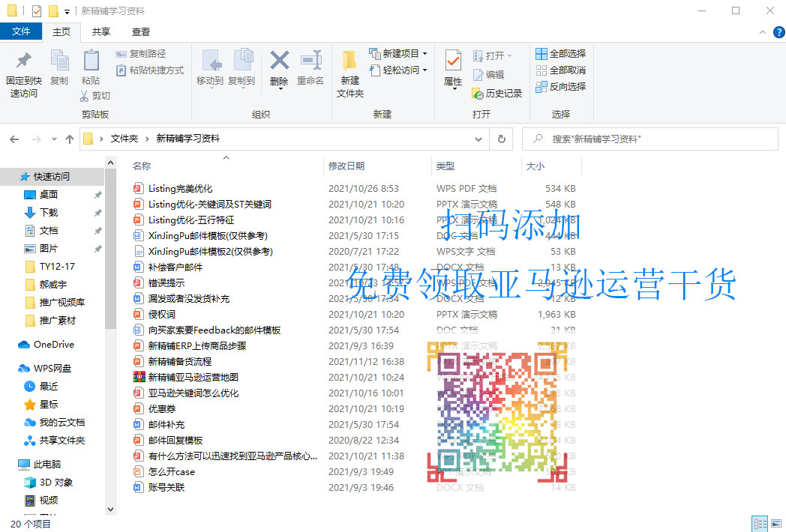Select all files using 全部选择
Image resolution: width=786 pixels, height=532 pixels.
560,53
